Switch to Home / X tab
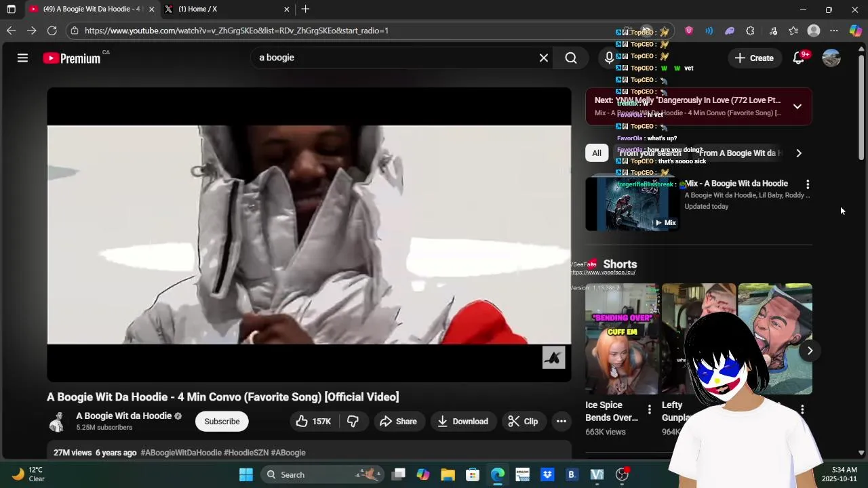Viewport: 868px width, 488px height. (x=227, y=9)
